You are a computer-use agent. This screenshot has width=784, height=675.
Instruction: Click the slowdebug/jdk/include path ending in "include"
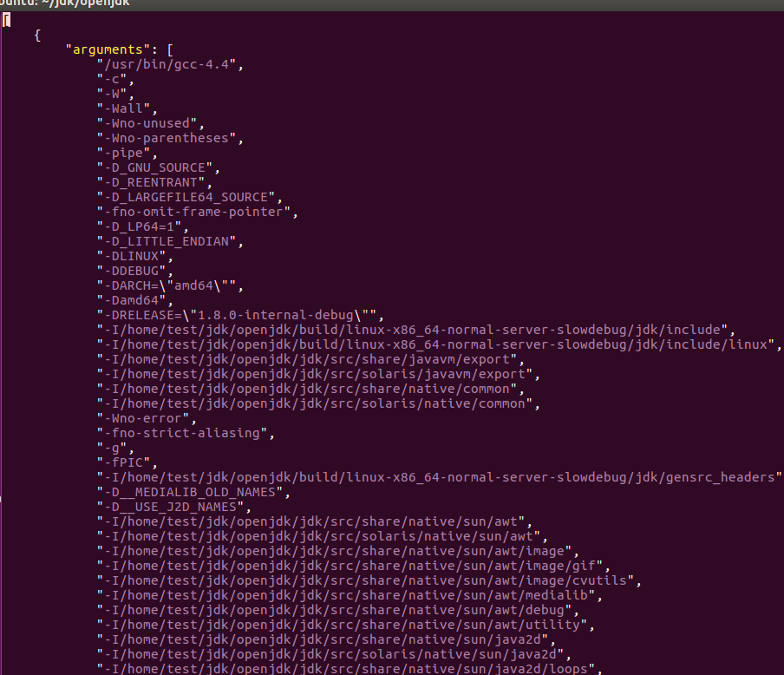(416, 331)
